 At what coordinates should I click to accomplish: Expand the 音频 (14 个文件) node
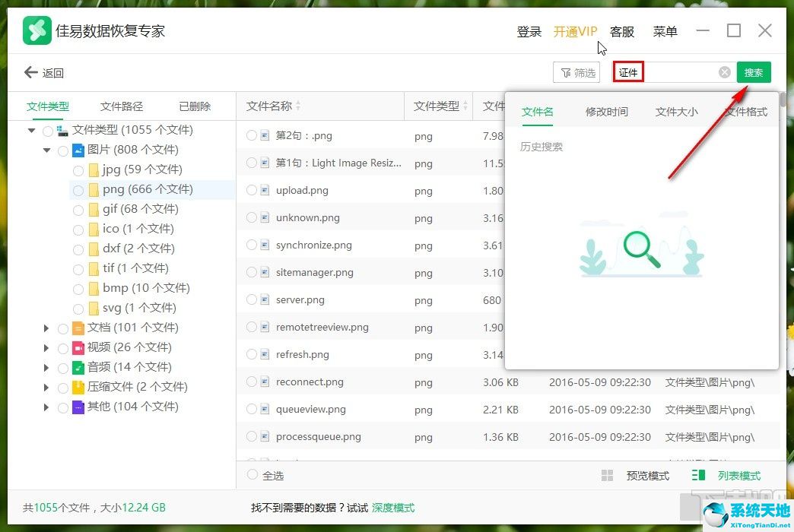(x=46, y=367)
